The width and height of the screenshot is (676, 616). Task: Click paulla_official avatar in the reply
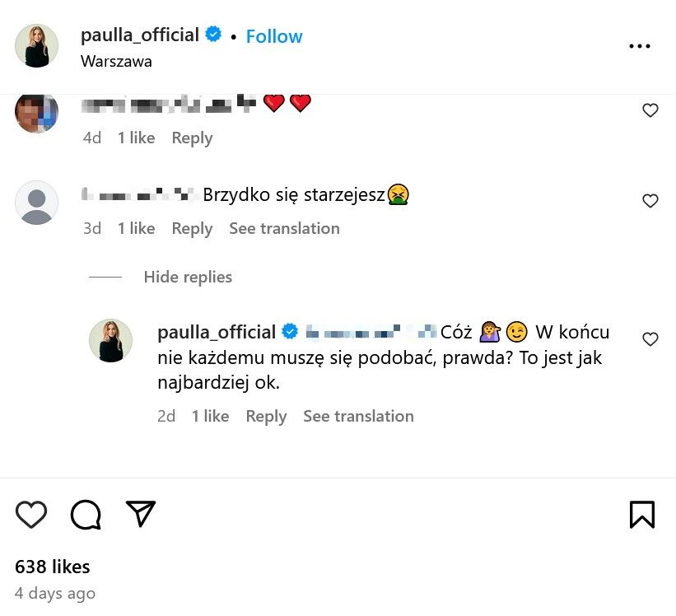pos(110,340)
